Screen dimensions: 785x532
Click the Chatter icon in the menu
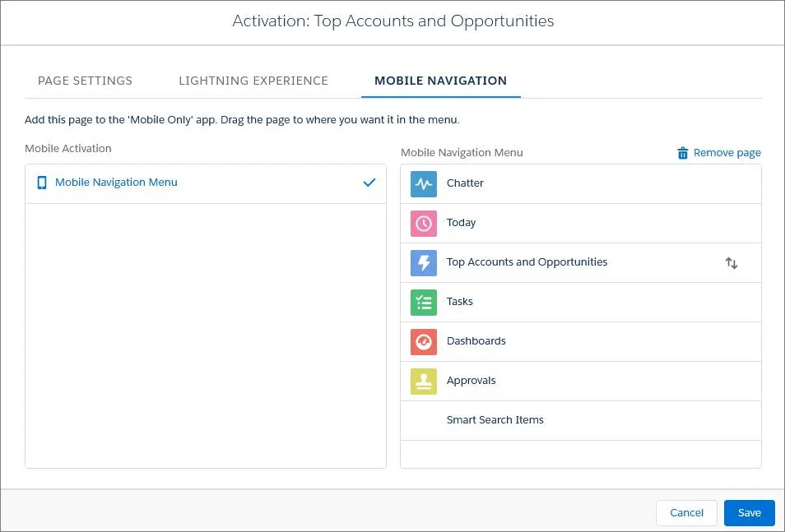(423, 183)
